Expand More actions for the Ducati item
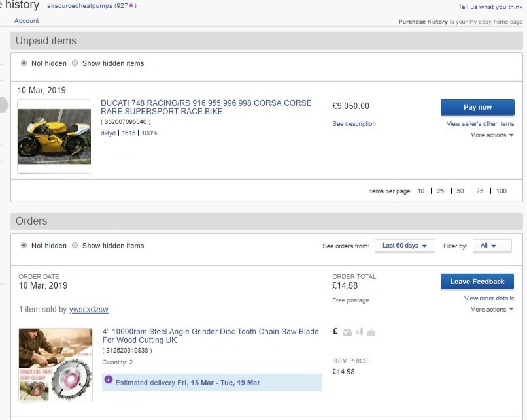Viewport: 527px width, 420px height. click(492, 135)
